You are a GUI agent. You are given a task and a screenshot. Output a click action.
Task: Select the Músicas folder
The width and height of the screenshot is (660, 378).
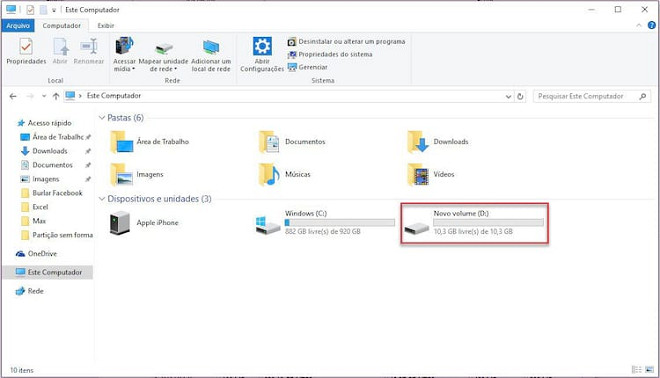[285, 174]
